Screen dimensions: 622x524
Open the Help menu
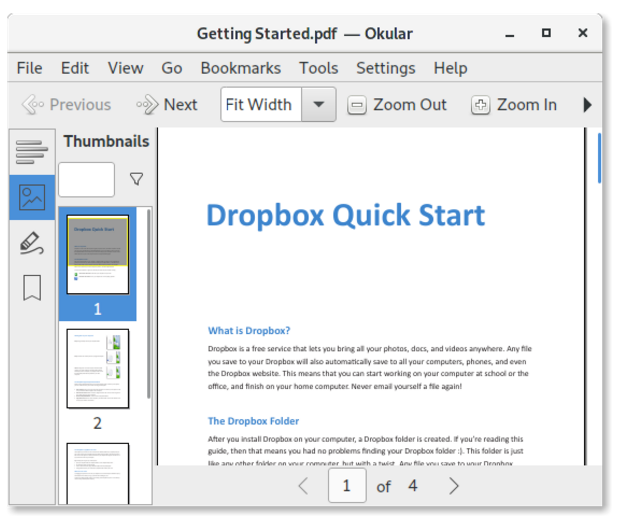tap(450, 68)
